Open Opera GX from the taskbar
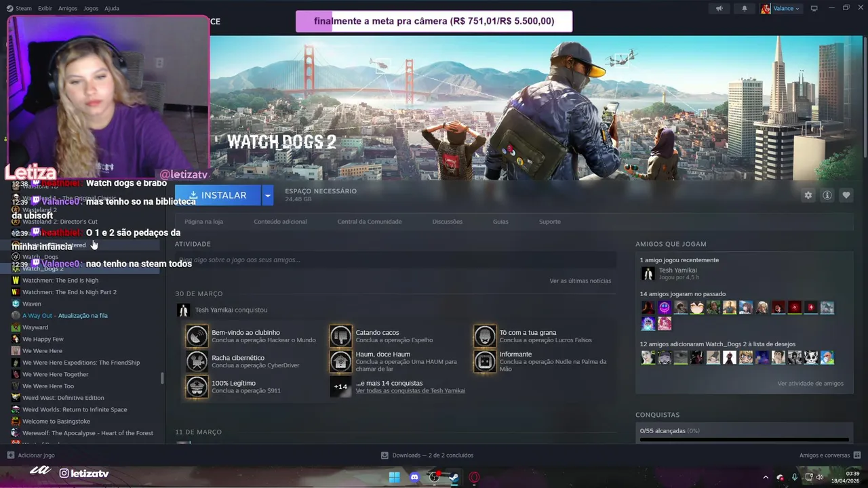The width and height of the screenshot is (868, 488). [x=474, y=477]
